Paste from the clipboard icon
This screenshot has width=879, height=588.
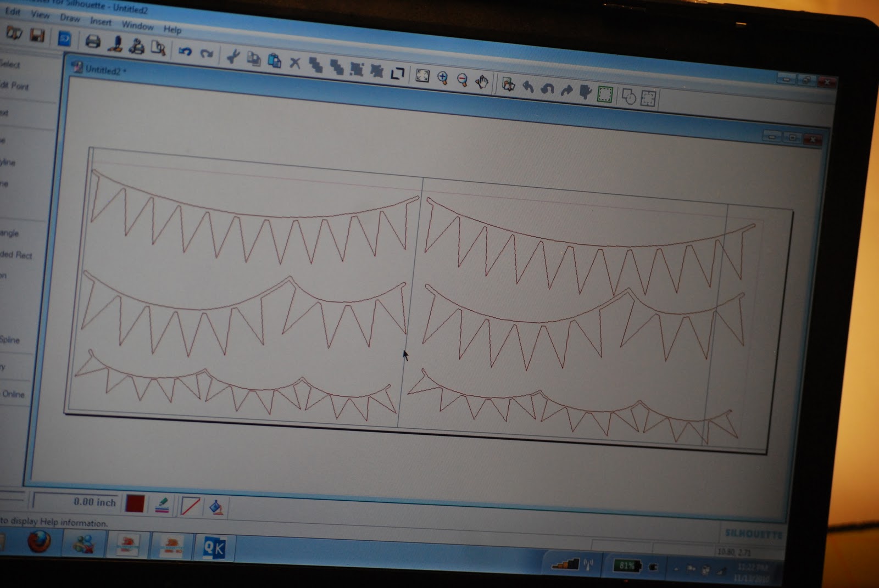point(274,60)
